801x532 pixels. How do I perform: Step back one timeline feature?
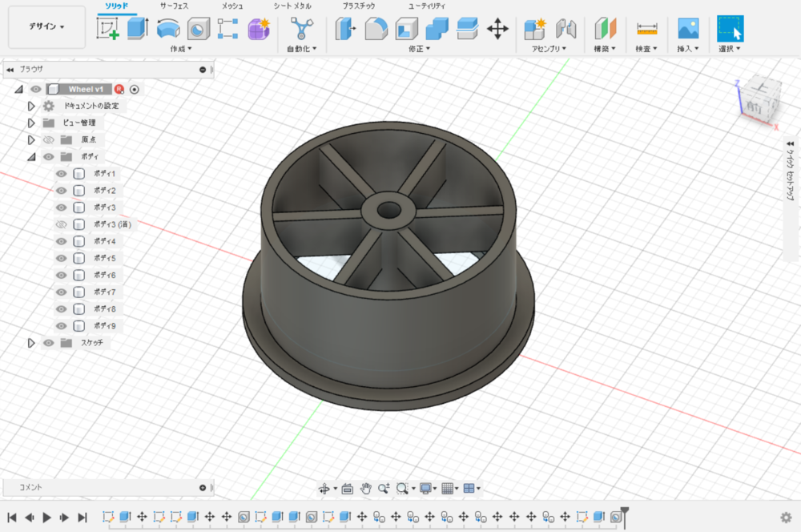click(x=30, y=518)
